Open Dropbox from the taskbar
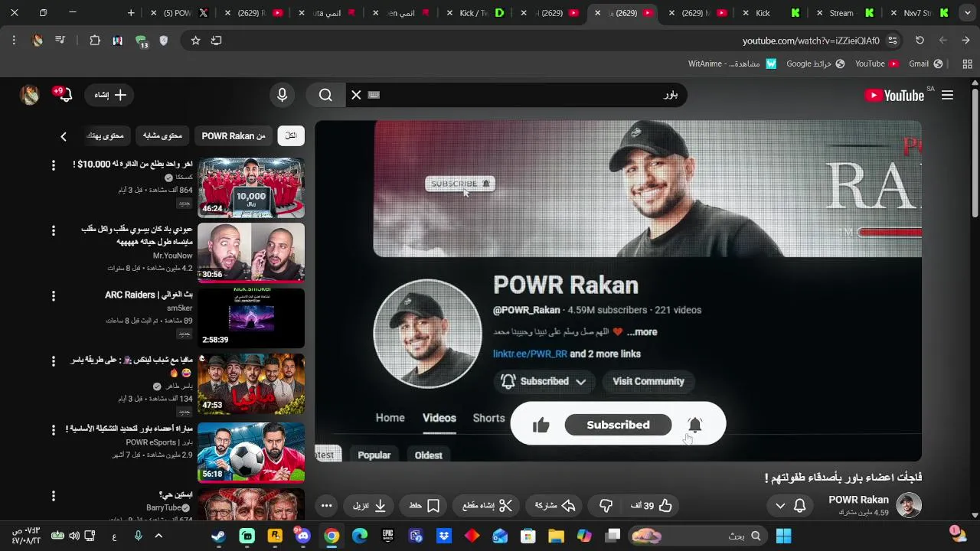Screen dimensions: 980x551 click(444, 536)
